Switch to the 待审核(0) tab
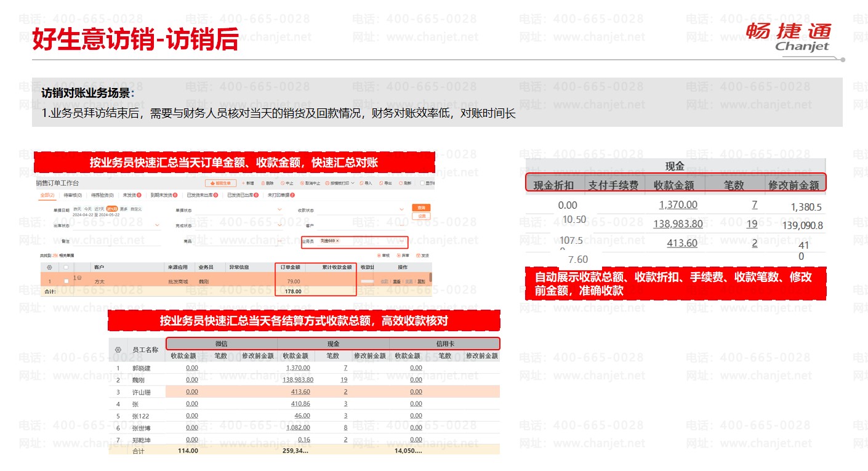868x471 pixels. click(x=73, y=195)
